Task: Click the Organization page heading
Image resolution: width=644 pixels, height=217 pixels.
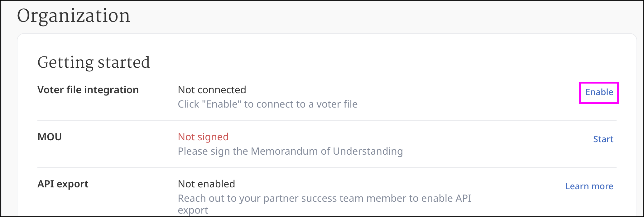Action: coord(74,16)
